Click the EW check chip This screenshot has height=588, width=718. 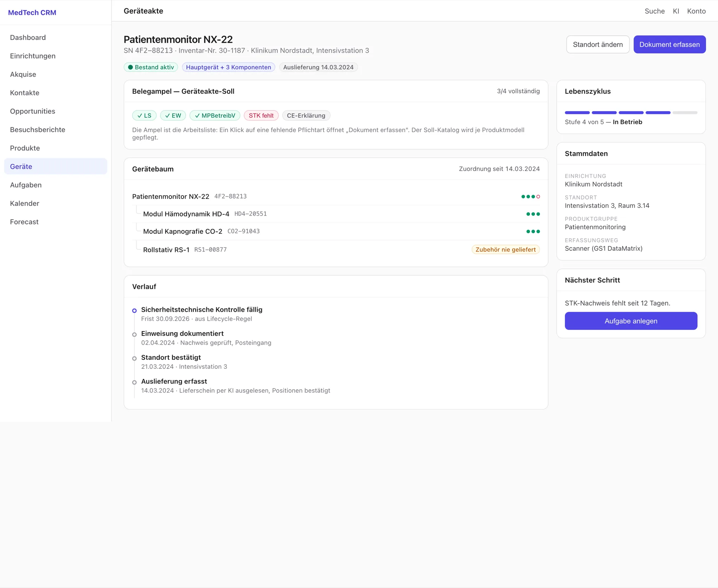[173, 116]
